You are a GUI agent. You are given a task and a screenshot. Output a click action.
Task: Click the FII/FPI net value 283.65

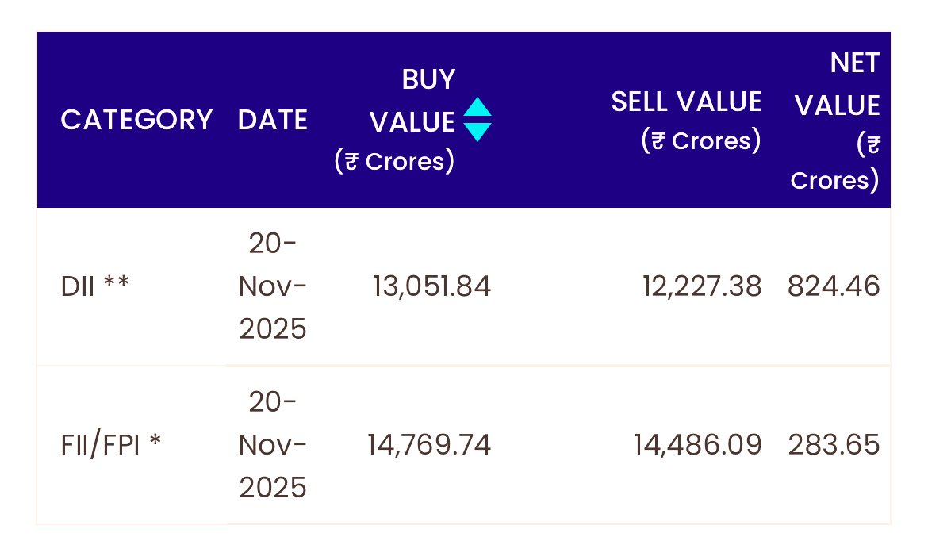[x=834, y=445]
